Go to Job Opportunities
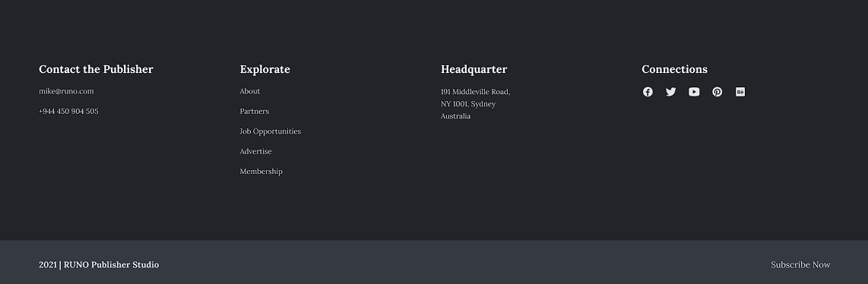 [270, 131]
